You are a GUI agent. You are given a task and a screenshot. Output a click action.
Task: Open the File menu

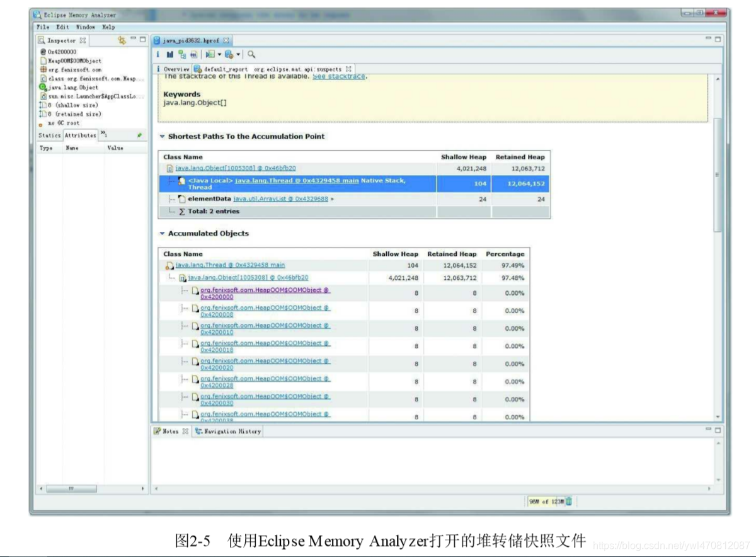[x=43, y=27]
